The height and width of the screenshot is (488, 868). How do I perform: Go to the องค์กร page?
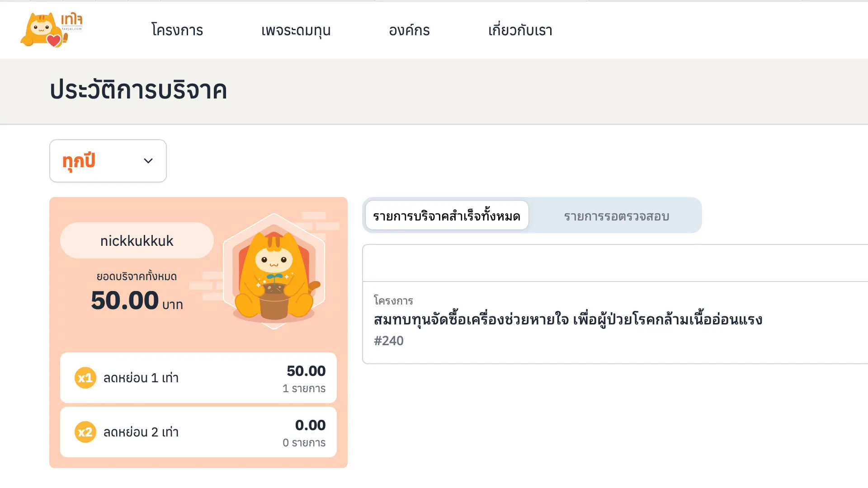409,30
